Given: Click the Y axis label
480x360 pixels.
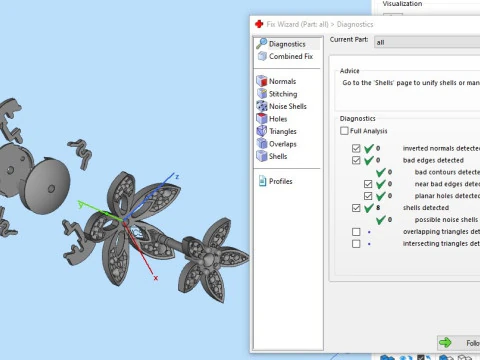Looking at the screenshot, I should [80, 204].
